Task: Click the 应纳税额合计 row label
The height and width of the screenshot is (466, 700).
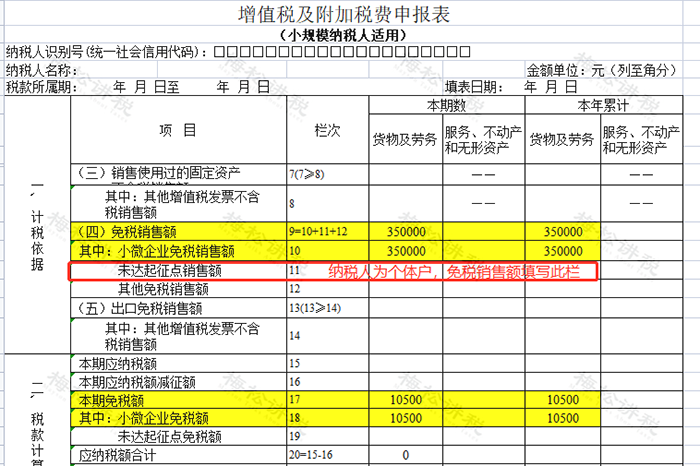Action: (118, 455)
